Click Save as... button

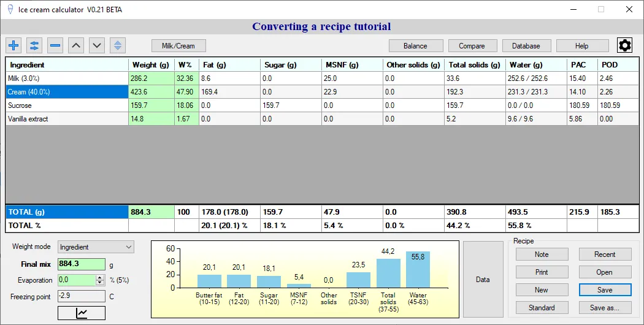[x=605, y=307]
